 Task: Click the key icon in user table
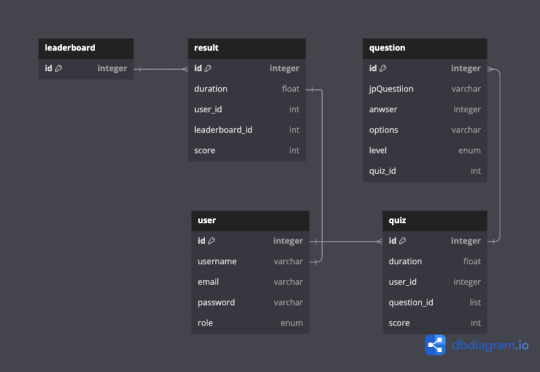211,241
